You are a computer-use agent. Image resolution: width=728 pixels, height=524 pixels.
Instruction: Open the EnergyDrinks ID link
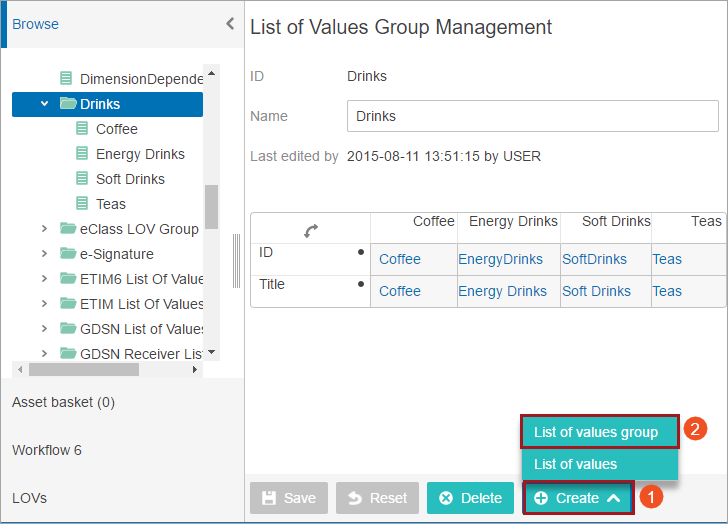[500, 259]
